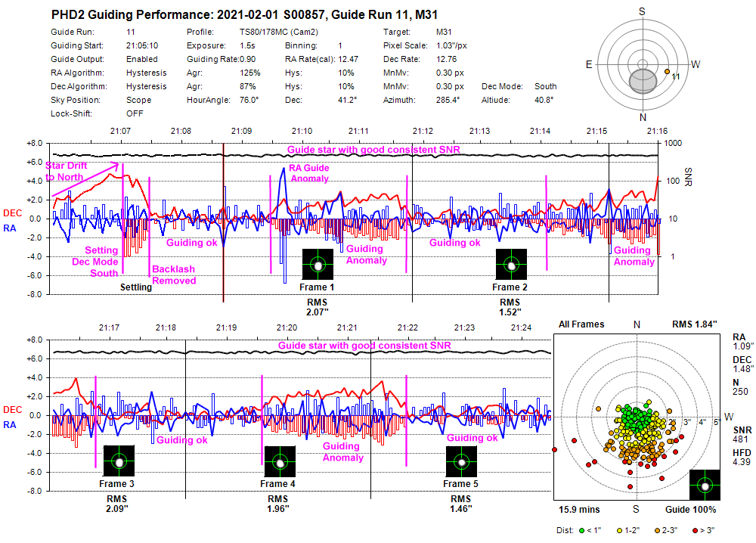The height and width of the screenshot is (543, 756).
Task: Open the Frame 2 guide star thumbnail
Action: point(511,264)
